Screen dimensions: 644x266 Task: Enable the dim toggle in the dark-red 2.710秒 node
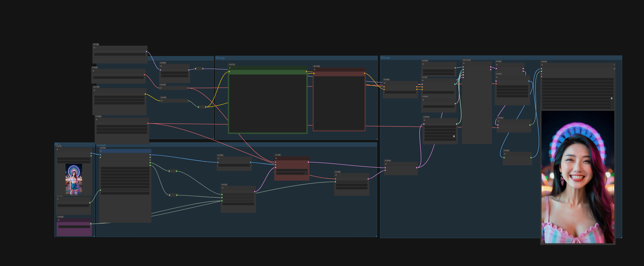(305, 173)
